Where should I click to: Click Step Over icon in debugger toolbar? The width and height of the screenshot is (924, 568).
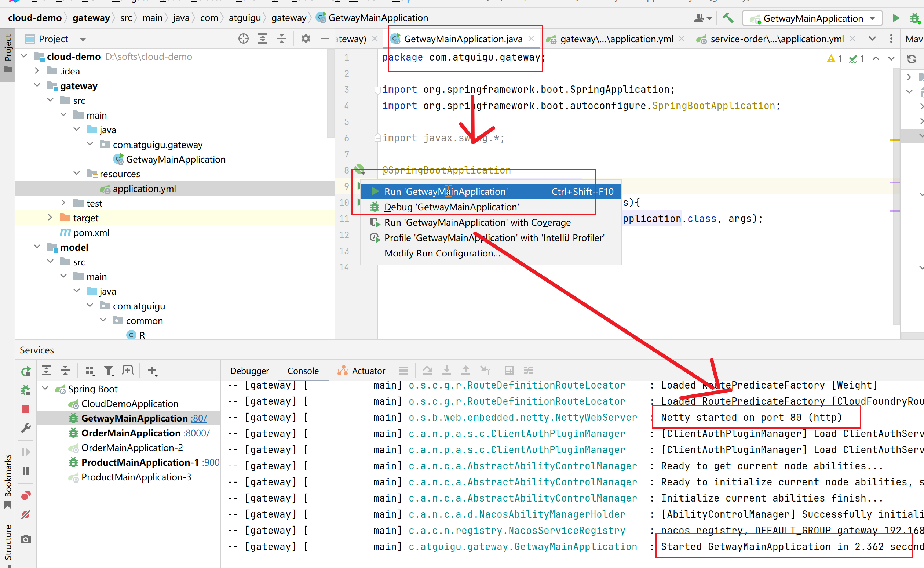pos(427,370)
